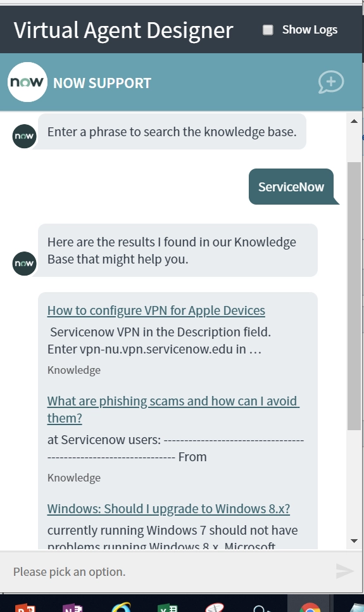Start a new conversation with the chat-plus icon
364x612 pixels.
click(x=331, y=82)
